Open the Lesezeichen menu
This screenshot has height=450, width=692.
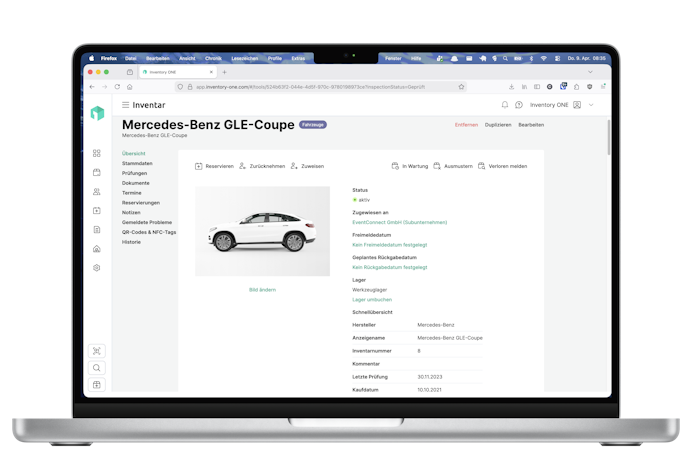(x=244, y=58)
